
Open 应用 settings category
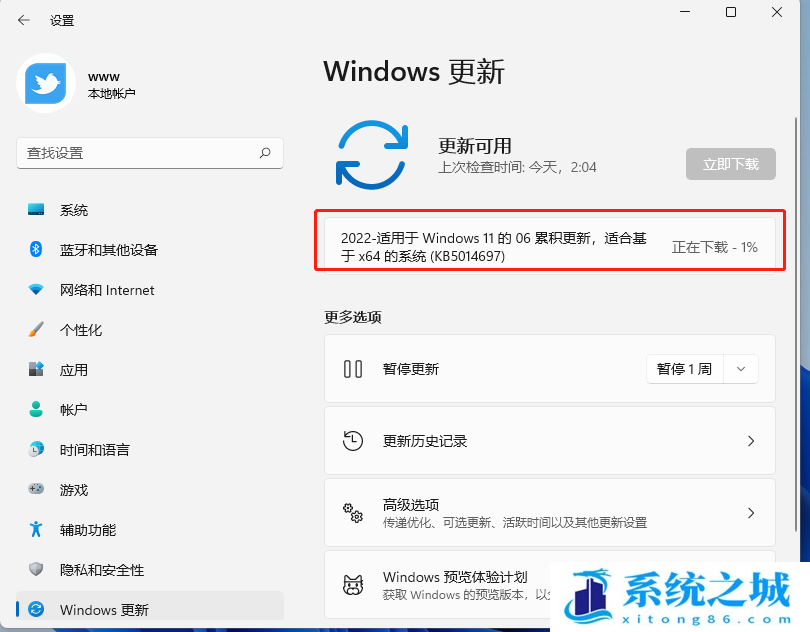(x=150, y=369)
